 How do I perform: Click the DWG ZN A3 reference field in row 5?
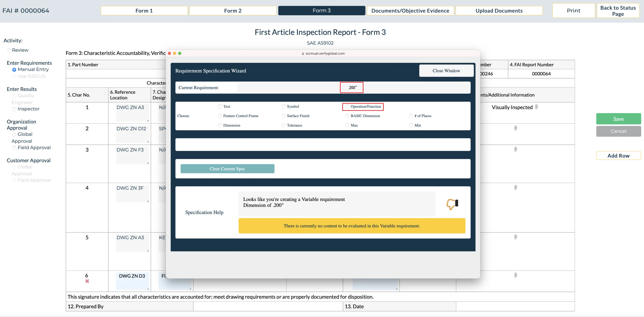coord(133,243)
